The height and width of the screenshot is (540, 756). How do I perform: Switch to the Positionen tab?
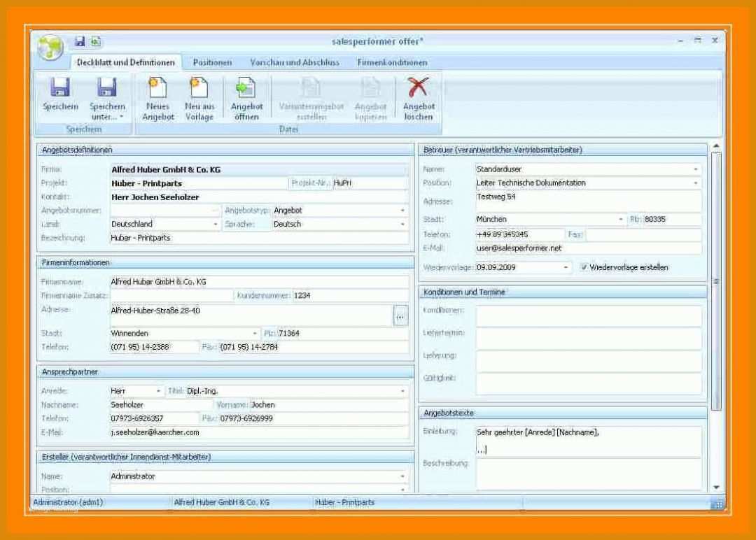pyautogui.click(x=212, y=63)
